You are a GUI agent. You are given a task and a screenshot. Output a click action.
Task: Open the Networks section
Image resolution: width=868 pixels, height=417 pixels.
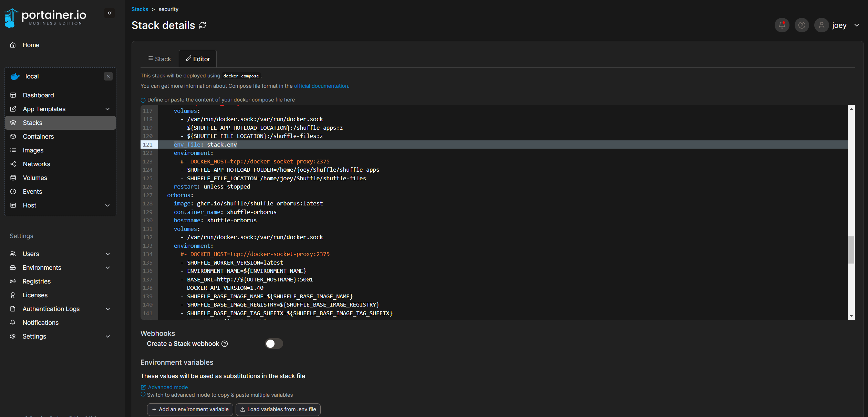(x=36, y=164)
